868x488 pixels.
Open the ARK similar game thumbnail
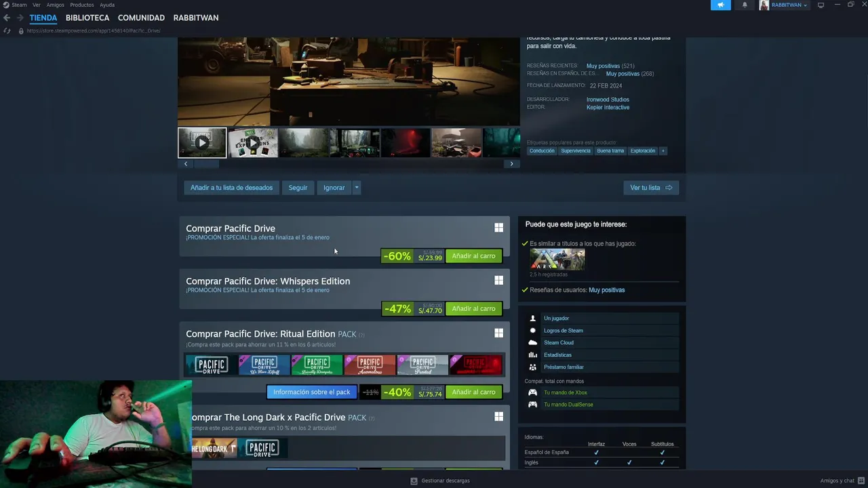[x=557, y=260]
